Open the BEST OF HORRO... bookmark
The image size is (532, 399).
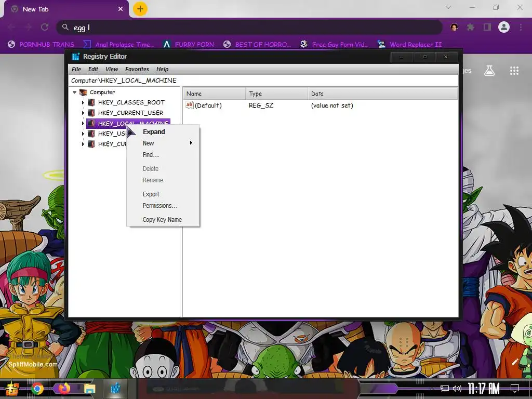click(258, 45)
